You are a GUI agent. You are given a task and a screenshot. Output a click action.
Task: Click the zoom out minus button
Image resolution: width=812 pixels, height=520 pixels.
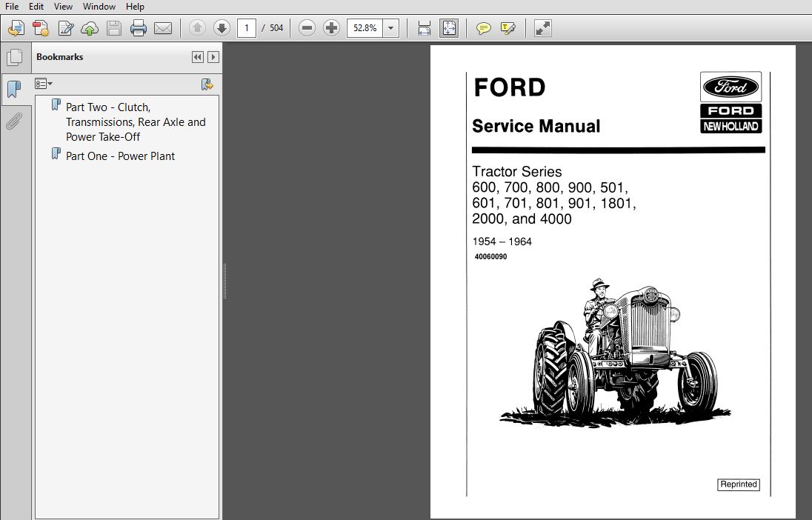pyautogui.click(x=307, y=28)
